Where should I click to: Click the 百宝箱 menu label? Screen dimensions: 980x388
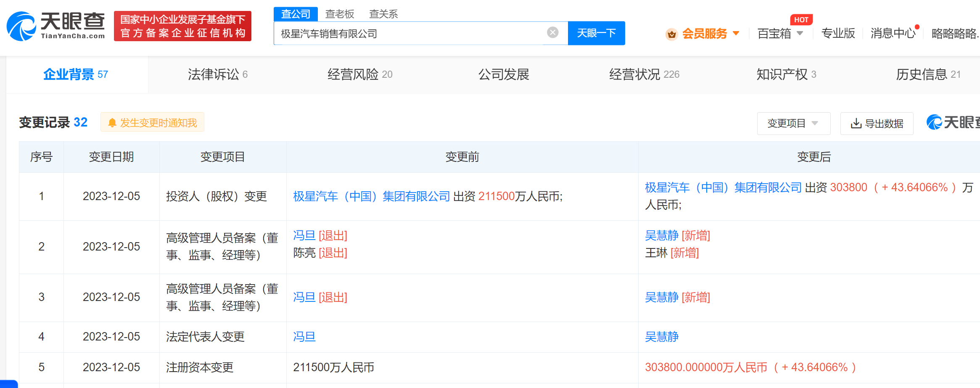774,34
